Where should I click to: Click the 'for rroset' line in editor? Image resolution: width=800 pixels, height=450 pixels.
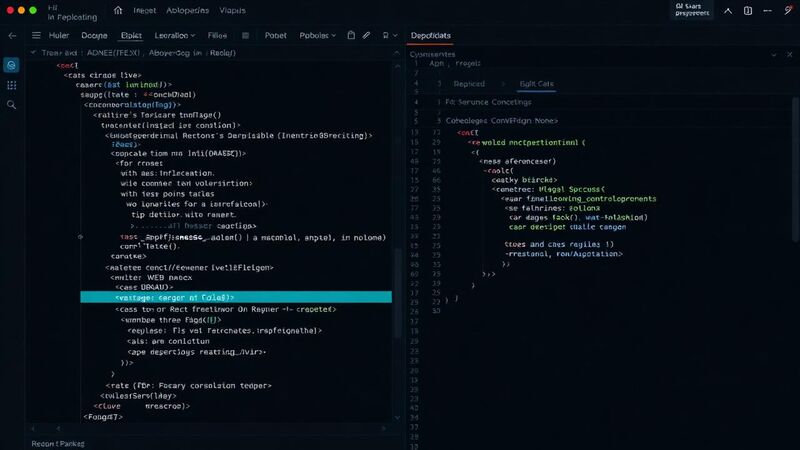139,163
